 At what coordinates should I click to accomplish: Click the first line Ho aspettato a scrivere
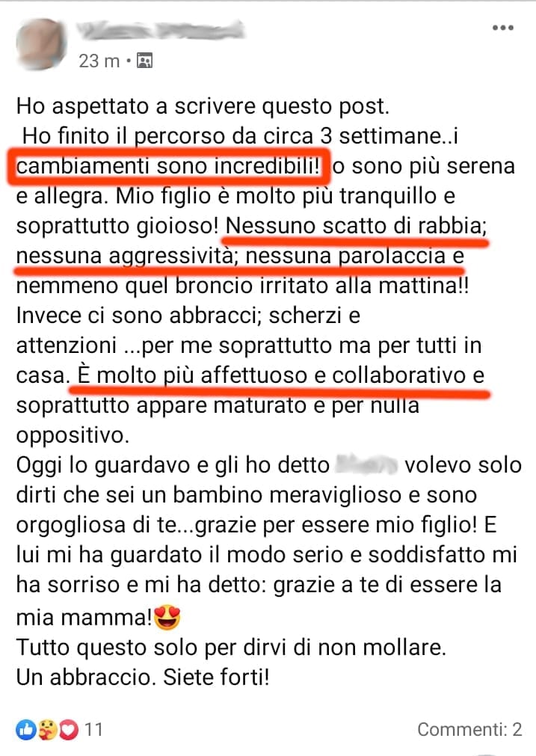[203, 106]
